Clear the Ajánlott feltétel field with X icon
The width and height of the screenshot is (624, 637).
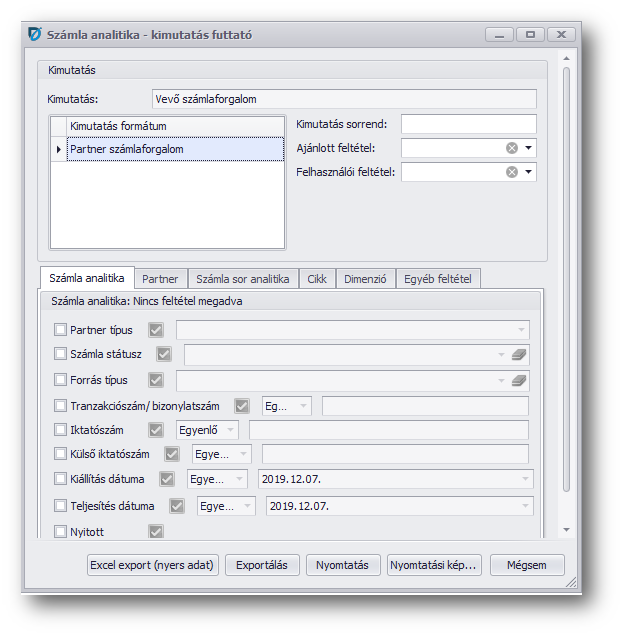coord(512,148)
